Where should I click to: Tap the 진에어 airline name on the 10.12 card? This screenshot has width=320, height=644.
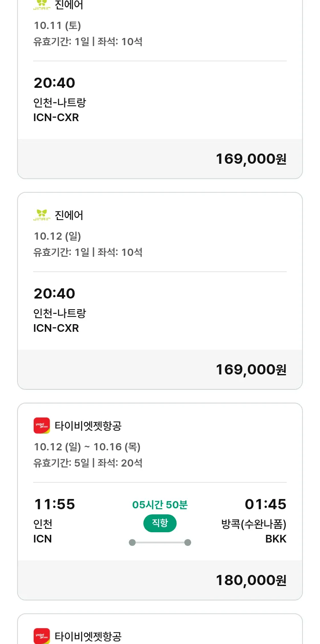(69, 215)
